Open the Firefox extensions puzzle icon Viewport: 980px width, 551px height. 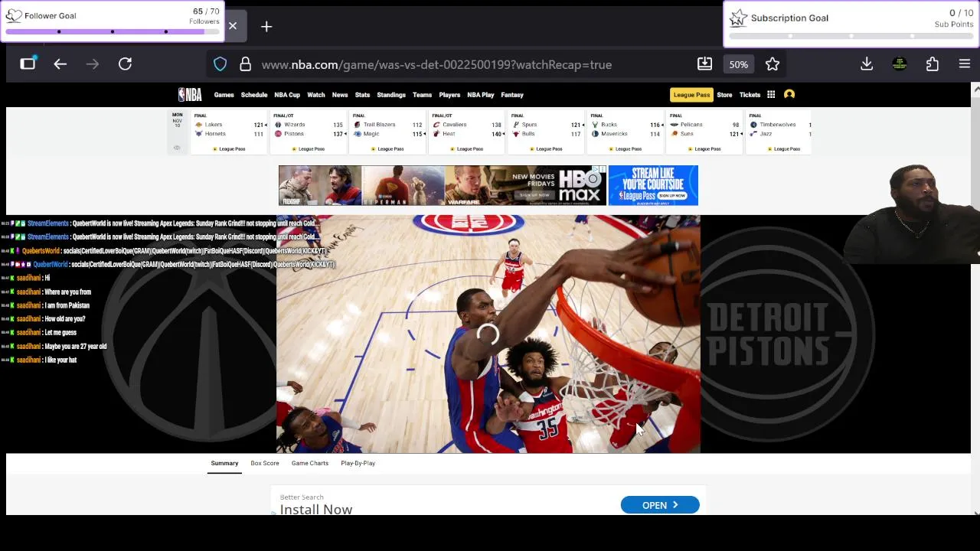coord(932,64)
